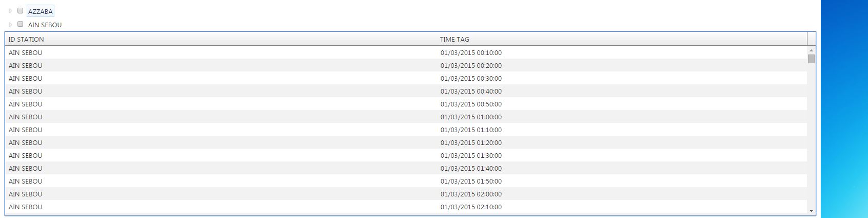868x218 pixels.
Task: Check the AZZABA checkbox
Action: tap(21, 10)
